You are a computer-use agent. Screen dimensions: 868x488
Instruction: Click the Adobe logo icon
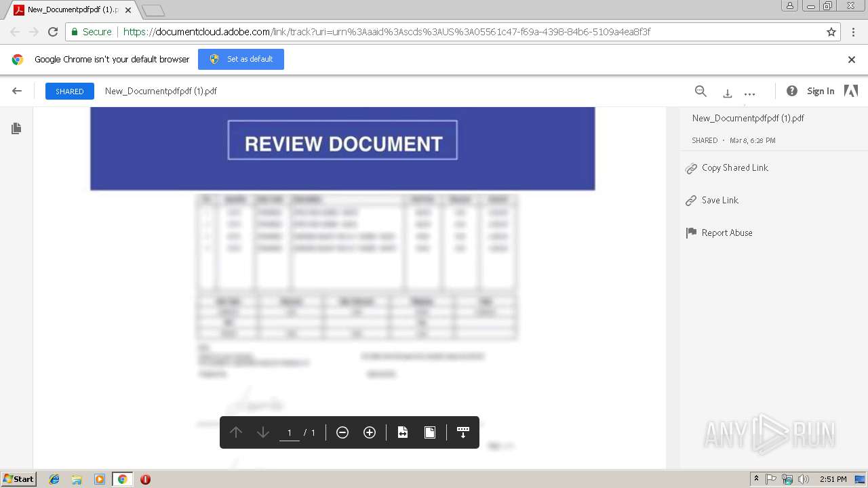click(851, 91)
